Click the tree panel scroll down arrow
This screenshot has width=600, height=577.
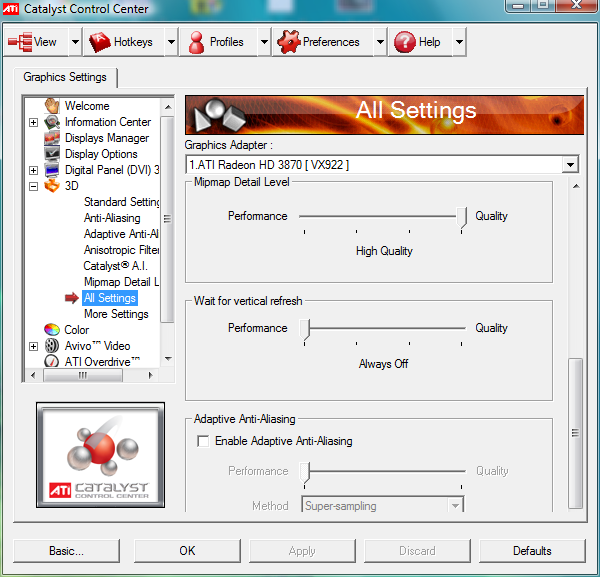pos(168,359)
